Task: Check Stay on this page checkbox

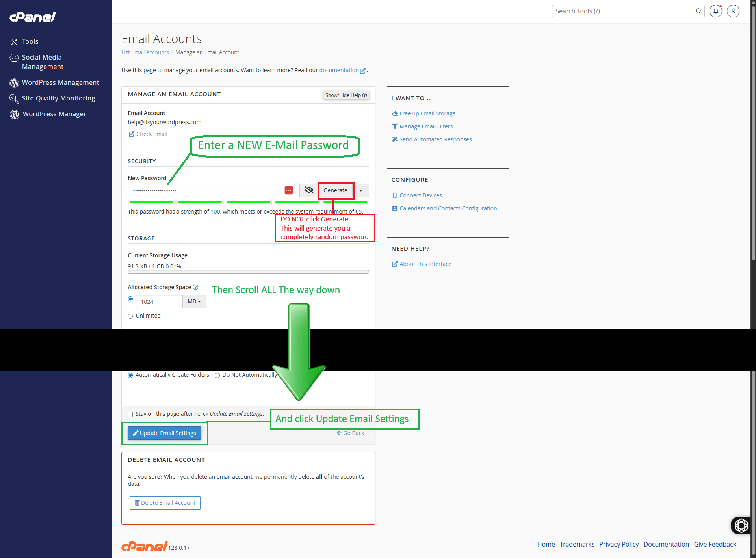Action: [x=130, y=414]
